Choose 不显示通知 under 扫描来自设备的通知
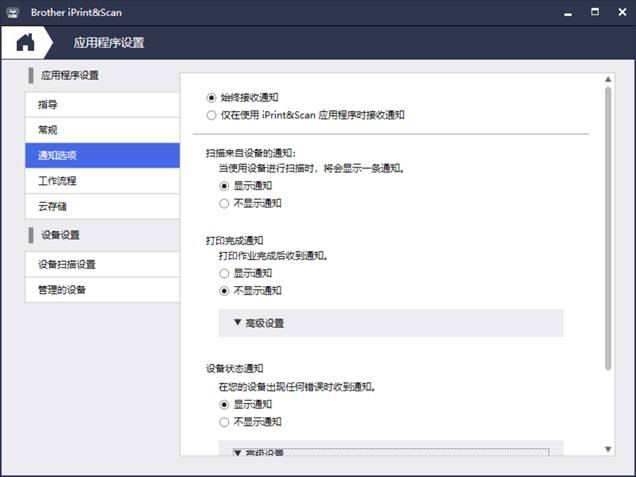Screen dimensions: 636x477 pyautogui.click(x=224, y=203)
